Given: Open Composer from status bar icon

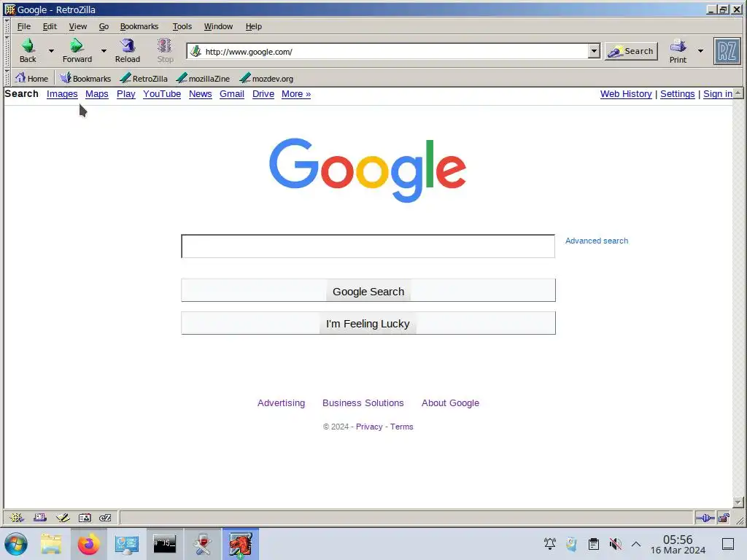Looking at the screenshot, I should (x=63, y=518).
